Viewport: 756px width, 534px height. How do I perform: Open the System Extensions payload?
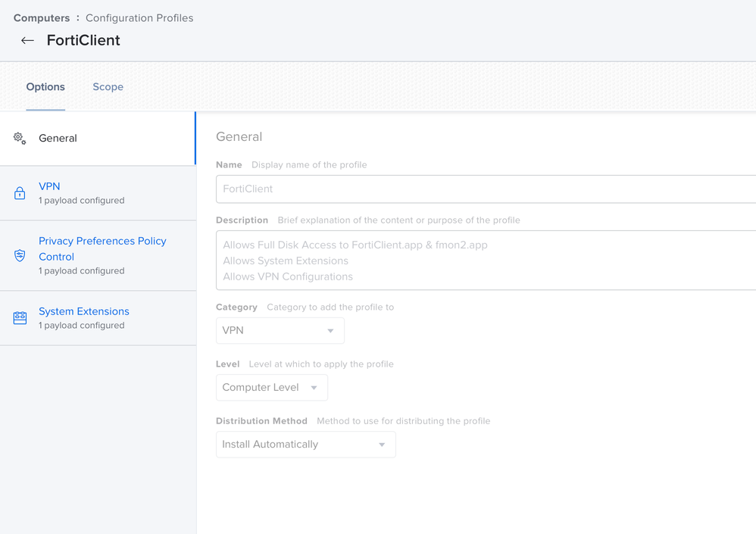pyautogui.click(x=98, y=318)
